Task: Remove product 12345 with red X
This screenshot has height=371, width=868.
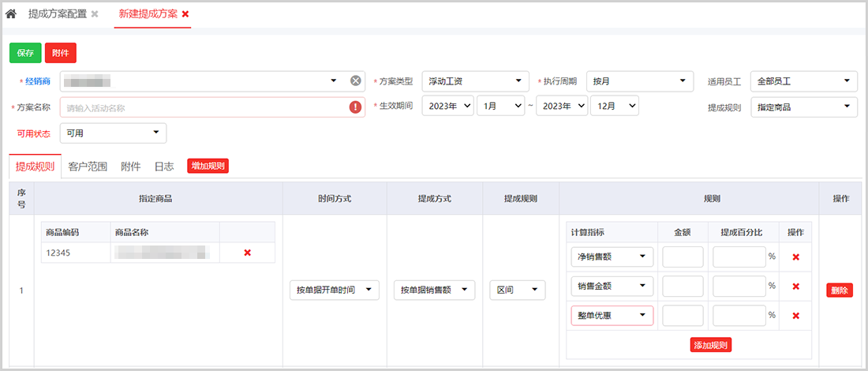Action: pos(247,253)
